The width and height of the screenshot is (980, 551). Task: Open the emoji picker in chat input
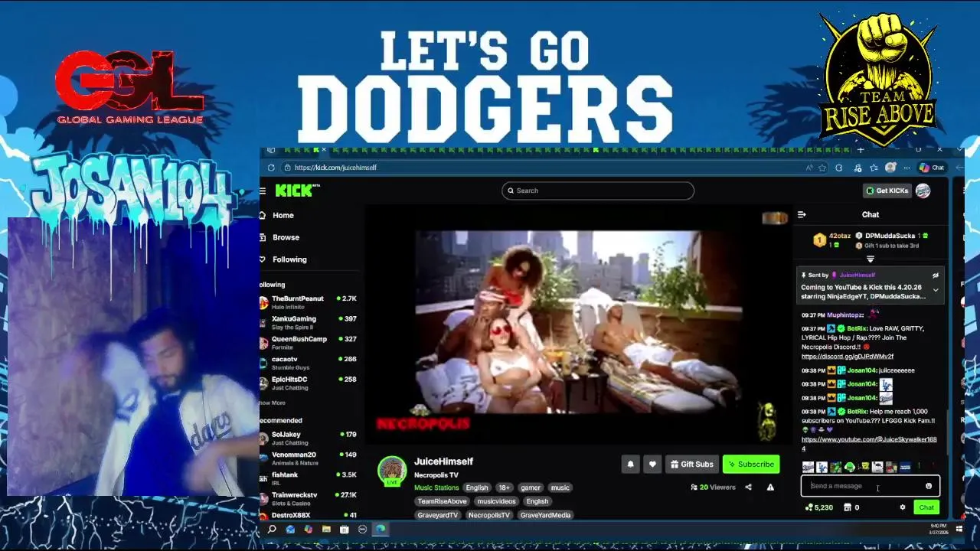pos(929,486)
